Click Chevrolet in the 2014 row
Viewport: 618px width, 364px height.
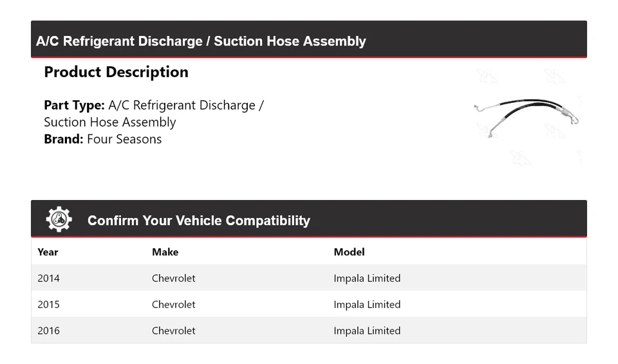coord(173,278)
